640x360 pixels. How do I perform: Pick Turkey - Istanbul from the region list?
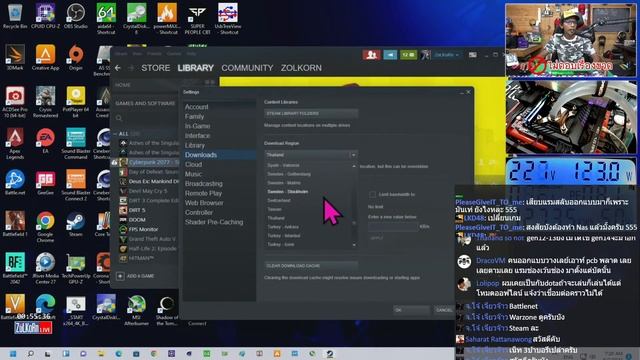(x=284, y=236)
